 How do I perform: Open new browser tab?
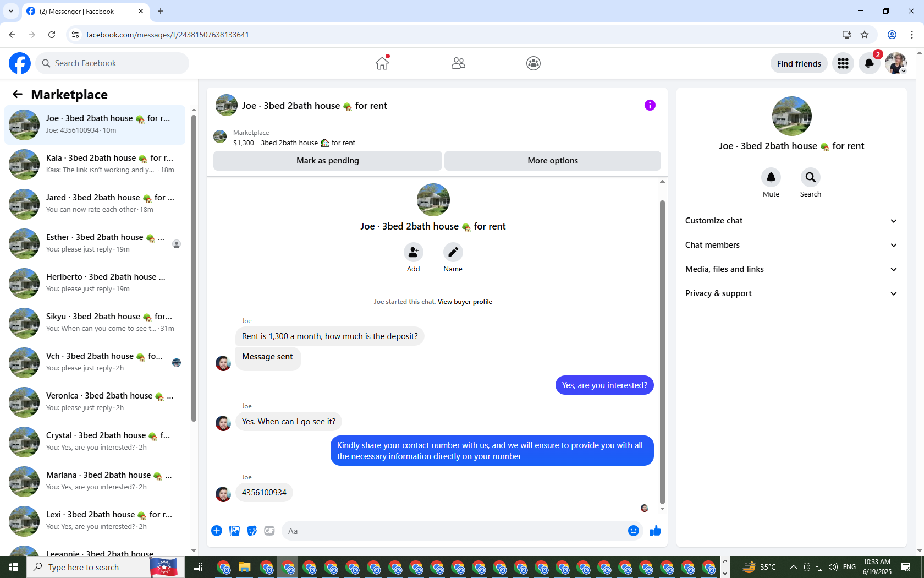pyautogui.click(x=161, y=11)
